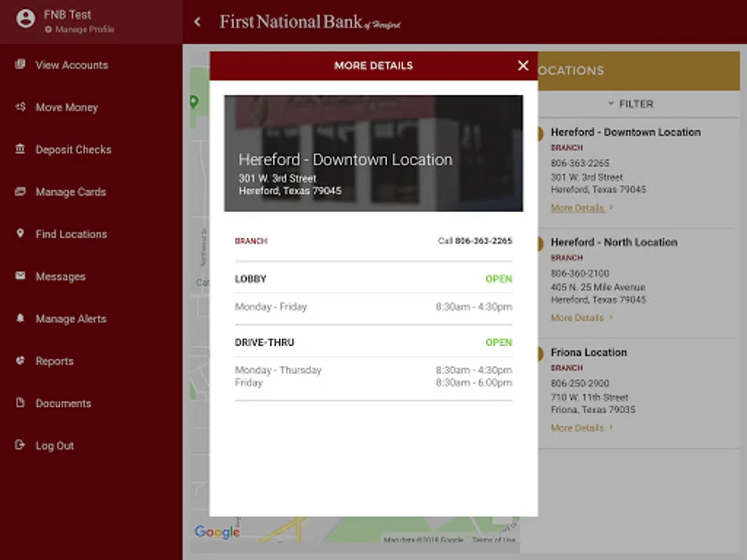747x560 pixels.
Task: Click the Hereford Downtown branch photo
Action: [374, 153]
